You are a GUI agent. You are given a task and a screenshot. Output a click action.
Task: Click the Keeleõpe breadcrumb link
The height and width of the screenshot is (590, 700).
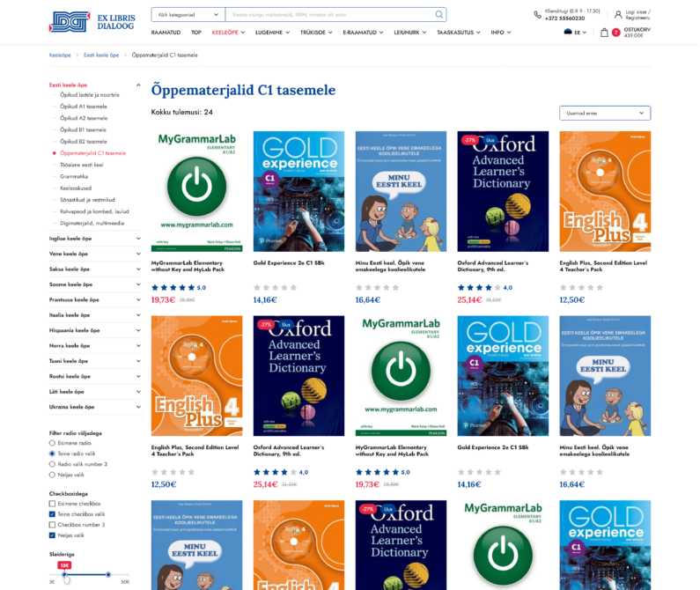point(60,55)
